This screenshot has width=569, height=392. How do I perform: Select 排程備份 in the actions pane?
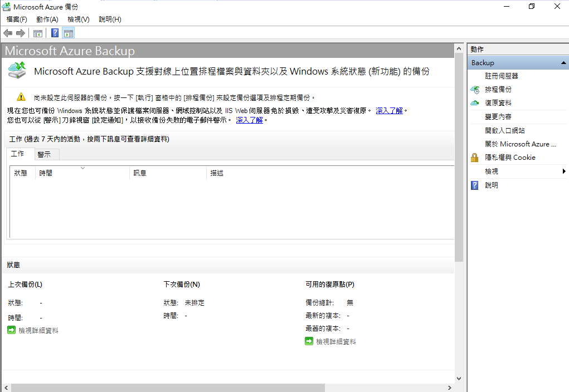(x=498, y=90)
